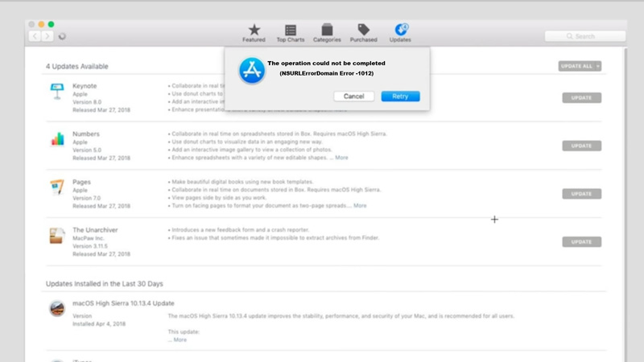The width and height of the screenshot is (644, 362).
Task: Update the Pages app
Action: (x=581, y=194)
